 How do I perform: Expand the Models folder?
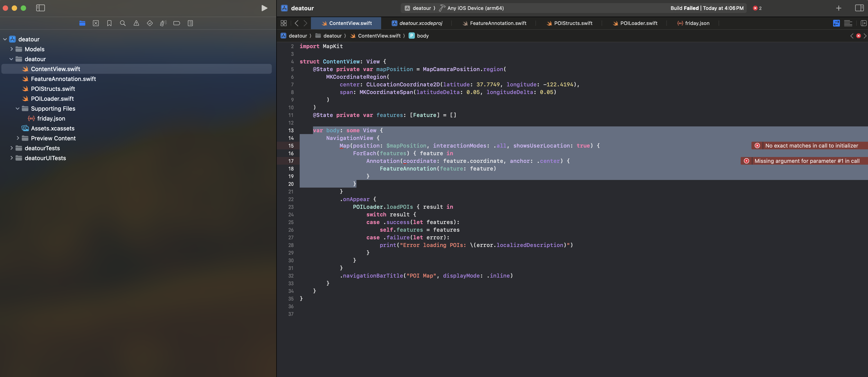coord(11,49)
